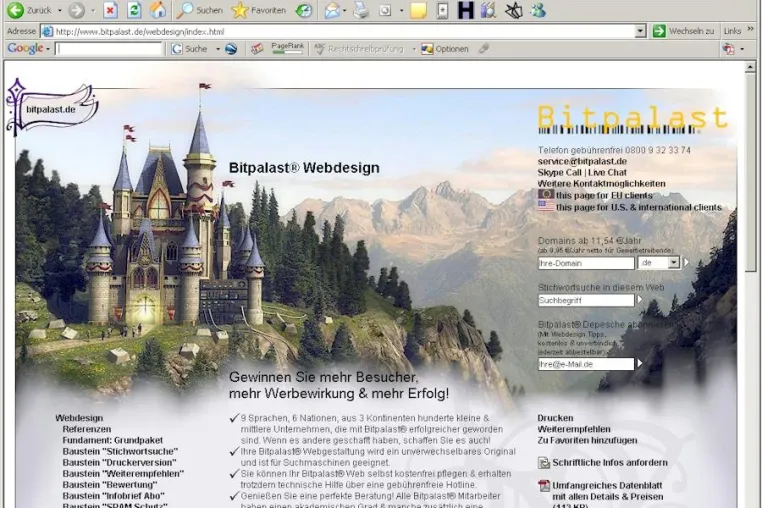Expand the address bar history dropdown

tap(641, 32)
